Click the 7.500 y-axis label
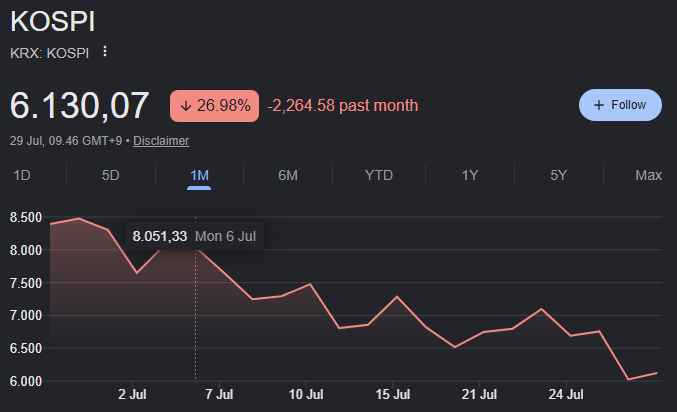Screen dimensions: 677x412 tap(26, 283)
